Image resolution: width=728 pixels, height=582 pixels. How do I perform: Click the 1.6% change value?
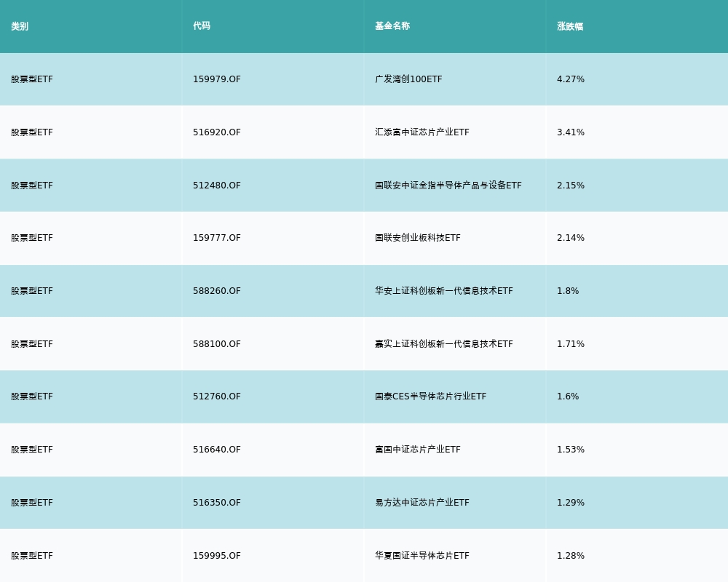click(568, 396)
